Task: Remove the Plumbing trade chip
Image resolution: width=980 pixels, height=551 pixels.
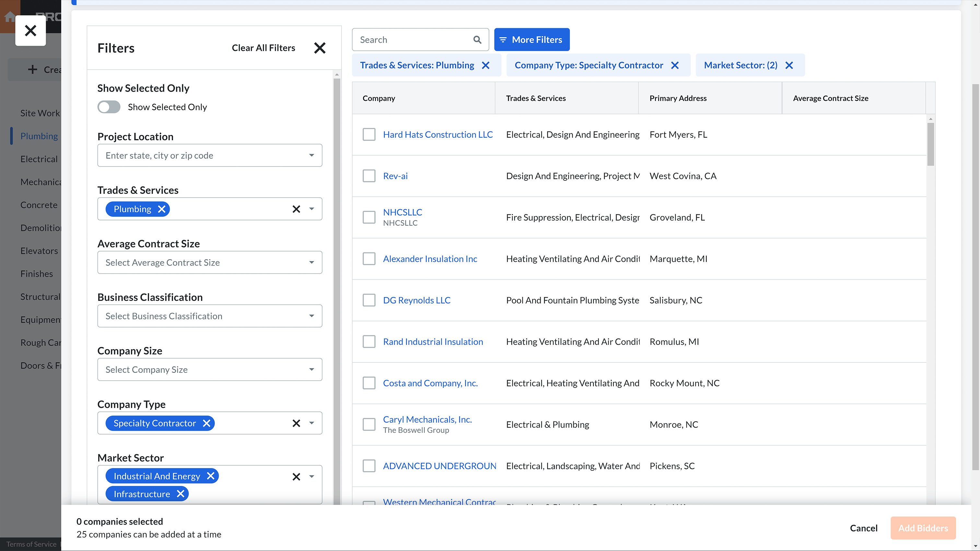Action: pyautogui.click(x=162, y=209)
